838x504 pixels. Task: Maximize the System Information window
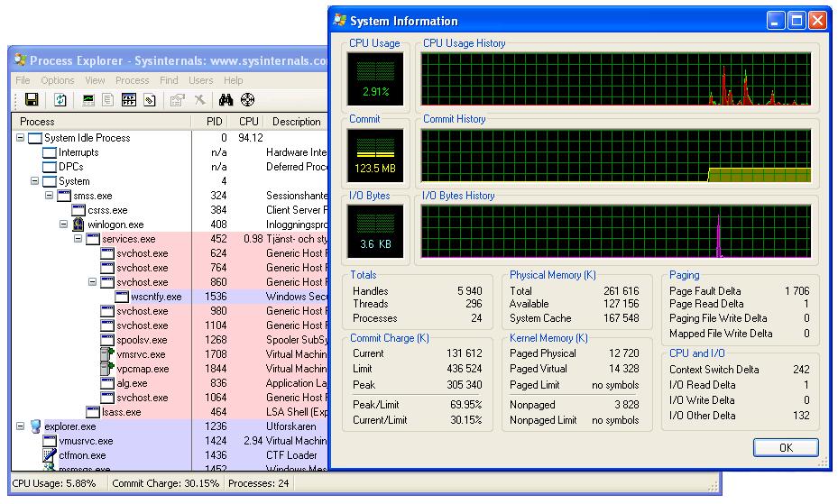coord(797,21)
